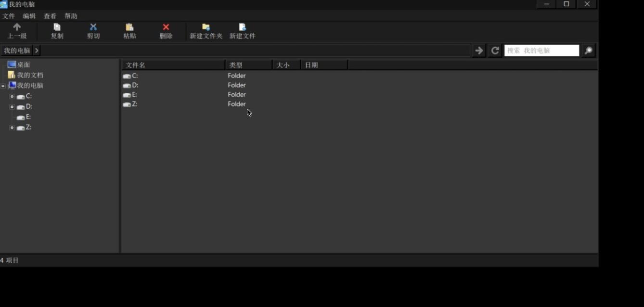Sort by the 文件名 column header

pyautogui.click(x=173, y=65)
